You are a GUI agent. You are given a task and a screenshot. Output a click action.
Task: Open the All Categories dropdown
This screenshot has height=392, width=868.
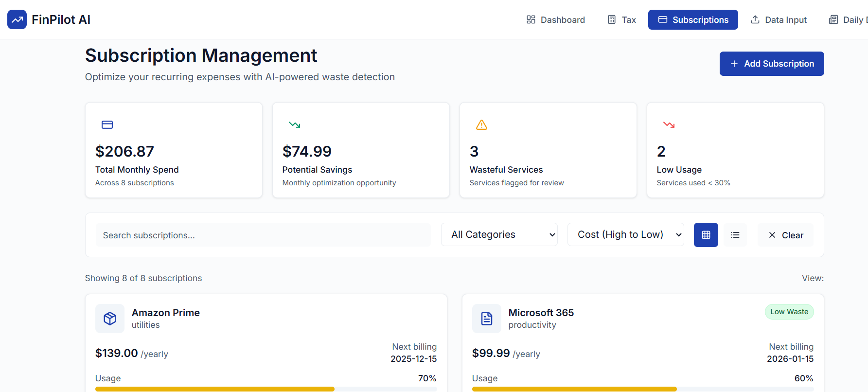(x=499, y=234)
